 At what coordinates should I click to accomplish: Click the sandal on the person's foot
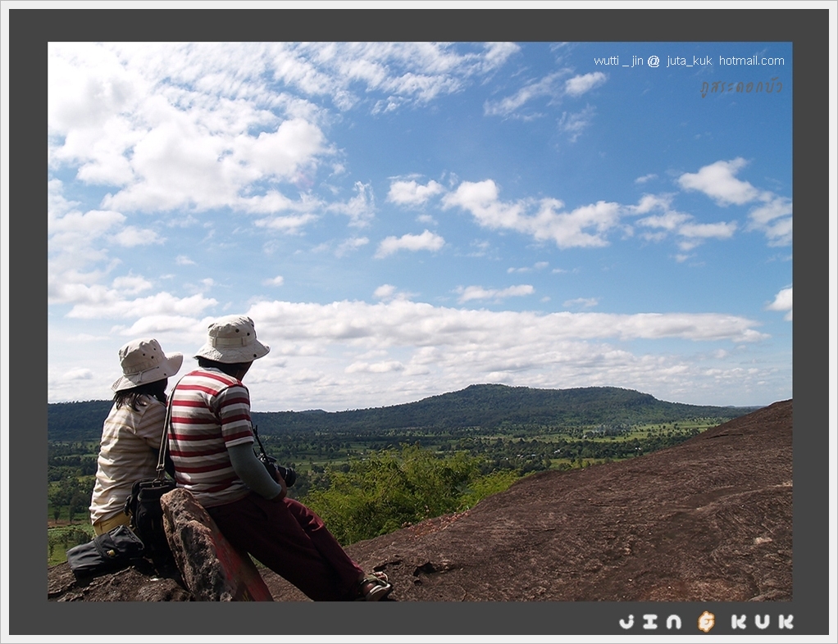tap(375, 586)
